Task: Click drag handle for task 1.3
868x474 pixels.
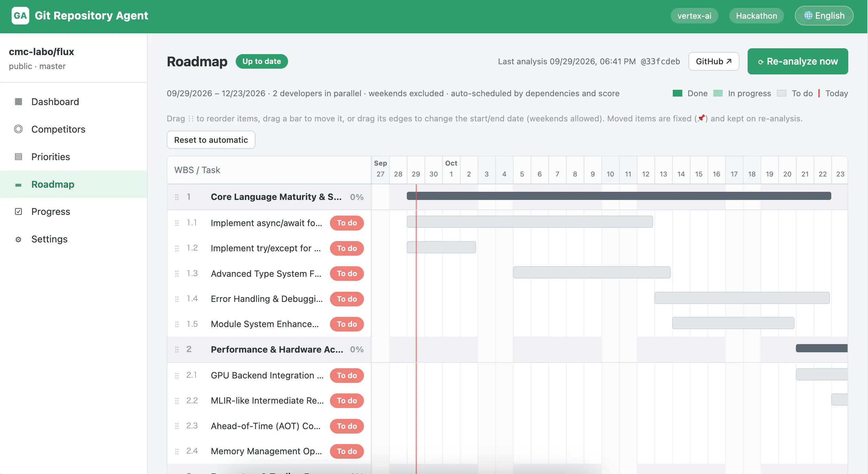Action: pyautogui.click(x=177, y=274)
